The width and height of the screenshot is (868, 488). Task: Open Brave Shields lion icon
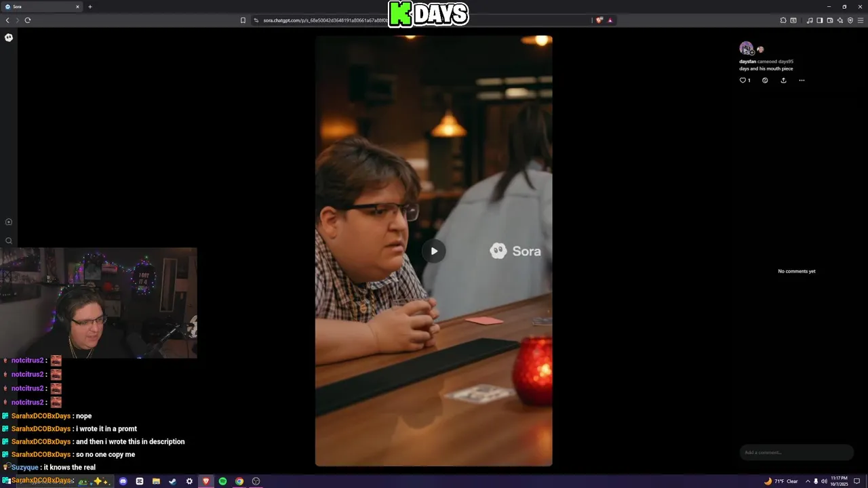click(599, 20)
